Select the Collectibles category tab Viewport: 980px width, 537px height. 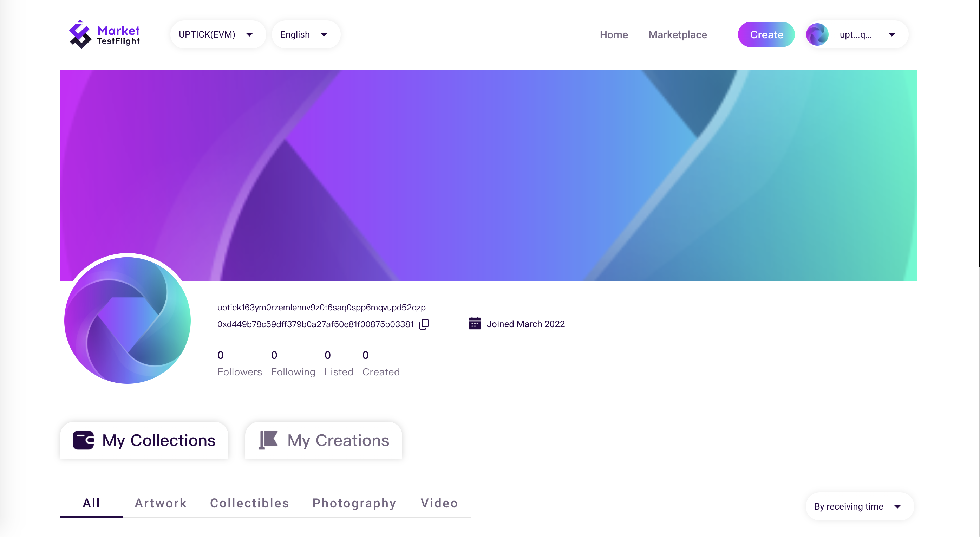pyautogui.click(x=249, y=503)
